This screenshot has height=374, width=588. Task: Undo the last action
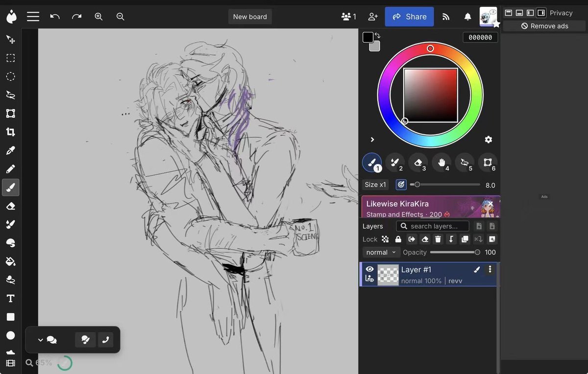[x=55, y=17]
